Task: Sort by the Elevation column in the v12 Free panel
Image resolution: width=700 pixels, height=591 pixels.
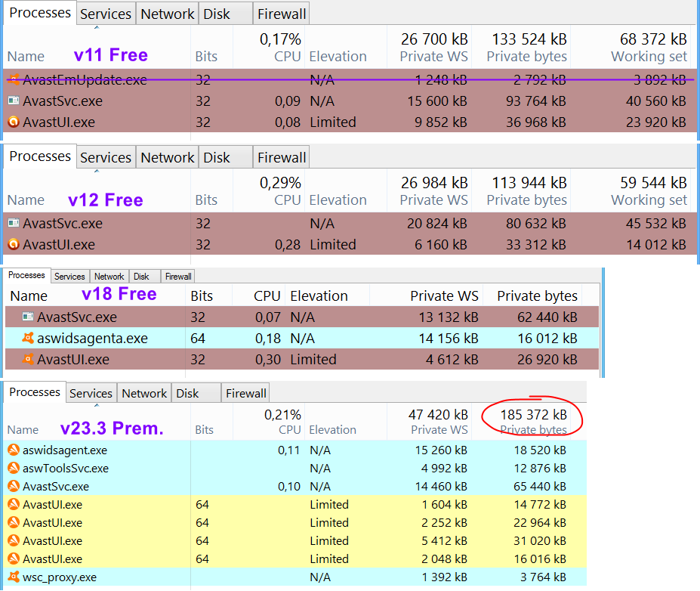Action: [x=346, y=190]
